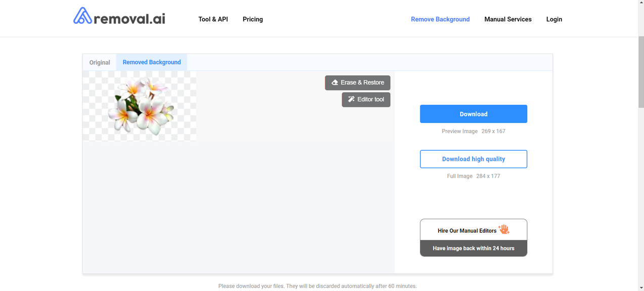Click the Login link
The height and width of the screenshot is (291, 644).
pyautogui.click(x=554, y=19)
